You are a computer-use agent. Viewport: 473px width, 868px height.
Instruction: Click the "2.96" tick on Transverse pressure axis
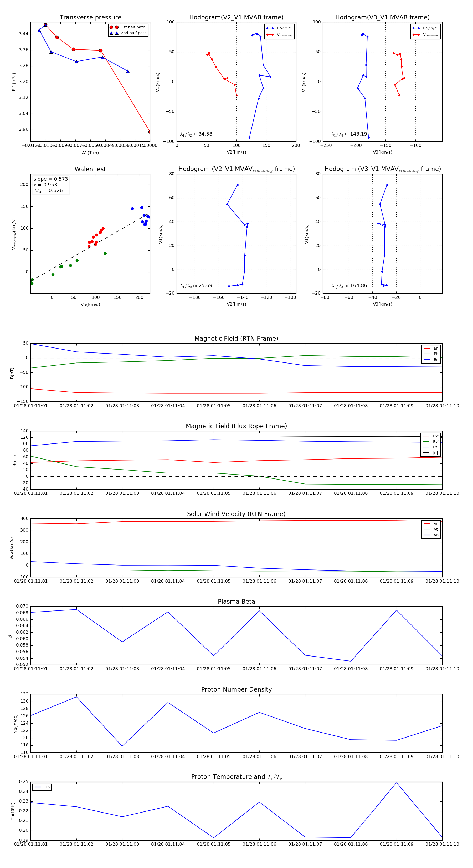click(x=24, y=130)
